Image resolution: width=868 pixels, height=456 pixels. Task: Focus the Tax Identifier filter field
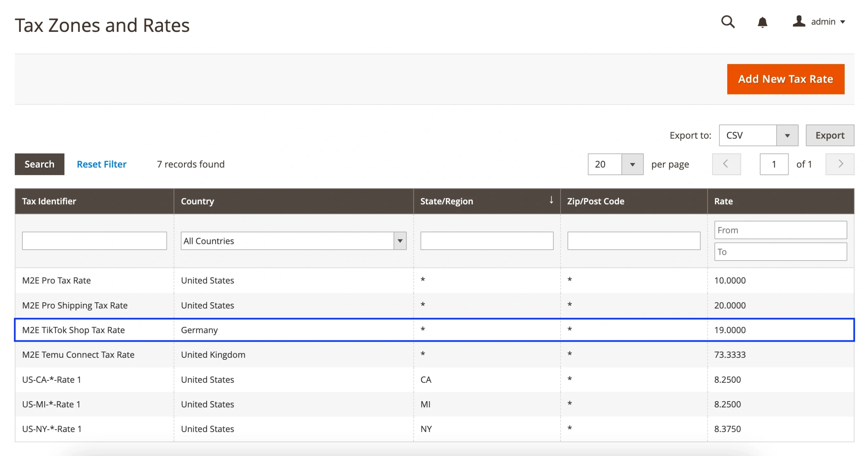coord(94,241)
